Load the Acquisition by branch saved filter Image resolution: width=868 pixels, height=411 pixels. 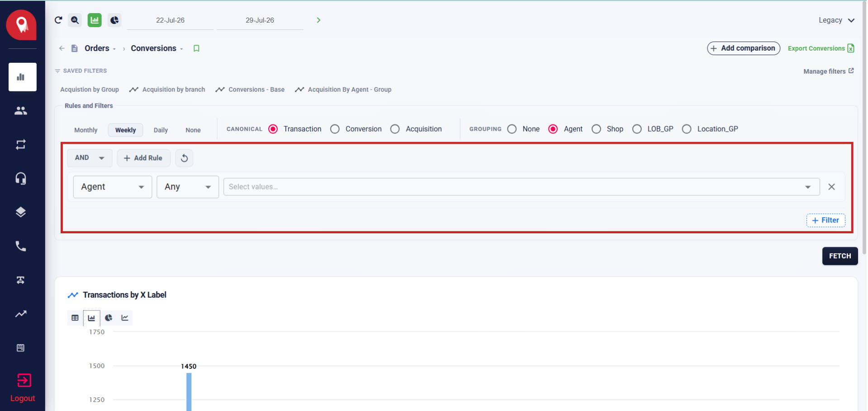[167, 90]
